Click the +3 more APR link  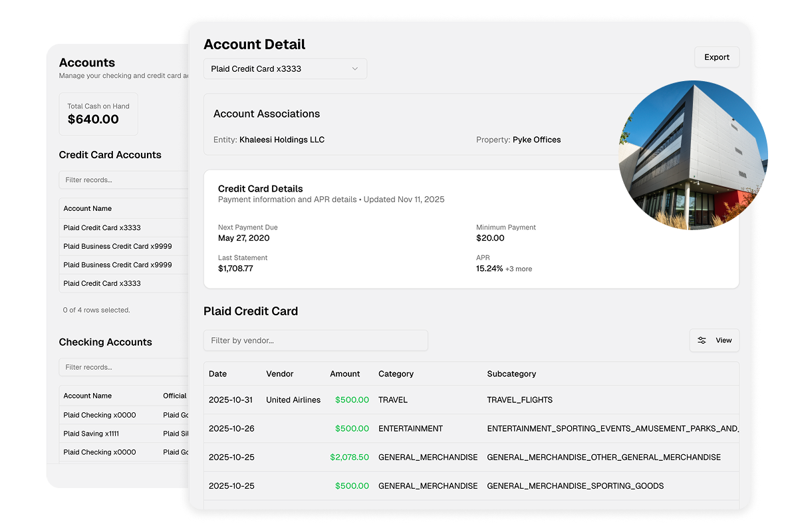pos(519,269)
